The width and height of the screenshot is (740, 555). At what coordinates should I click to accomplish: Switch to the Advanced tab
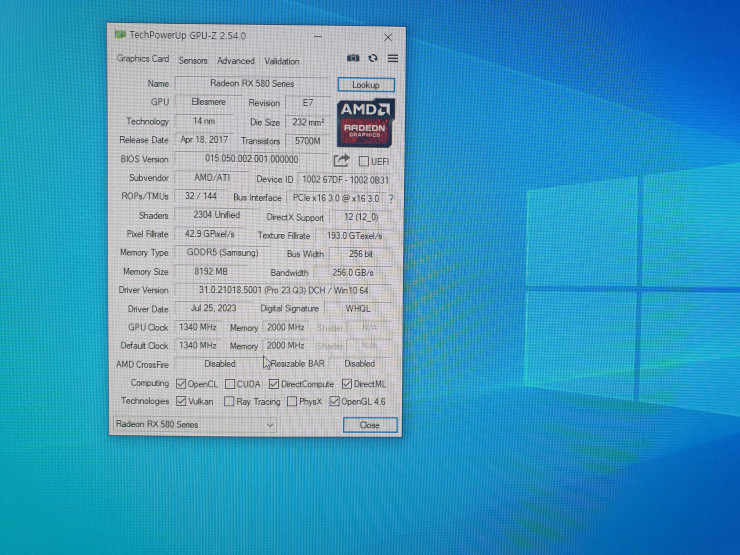[x=235, y=61]
